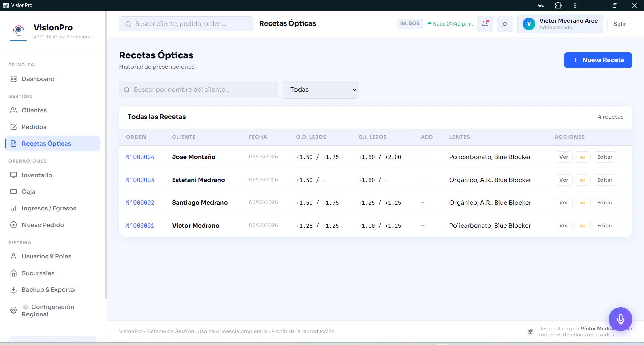Click Editar for Estefani Medrano
Image resolution: width=644 pixels, height=345 pixels.
pyautogui.click(x=605, y=180)
